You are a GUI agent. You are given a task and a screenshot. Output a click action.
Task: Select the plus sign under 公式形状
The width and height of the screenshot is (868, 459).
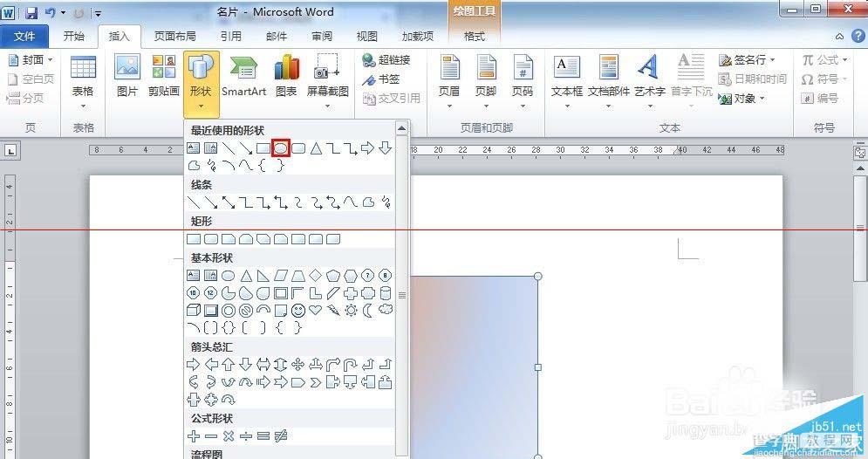pyautogui.click(x=194, y=436)
